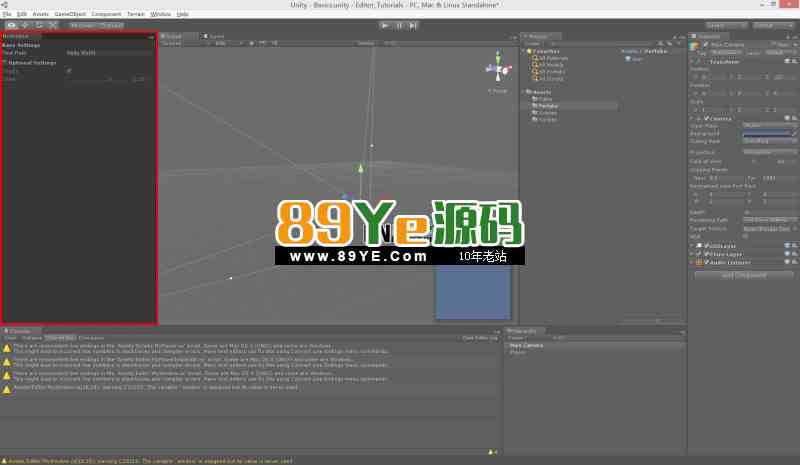This screenshot has height=465, width=800.
Task: Select the All Models saved search
Action: point(548,65)
